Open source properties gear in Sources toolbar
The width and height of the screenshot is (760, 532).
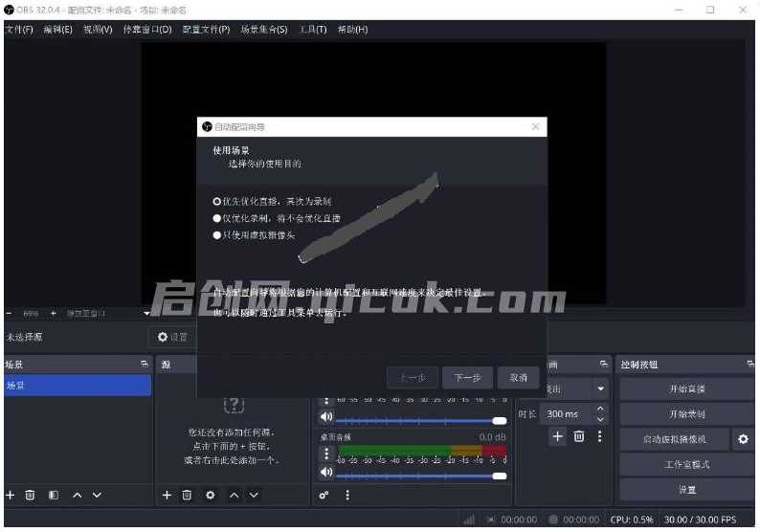coord(210,496)
